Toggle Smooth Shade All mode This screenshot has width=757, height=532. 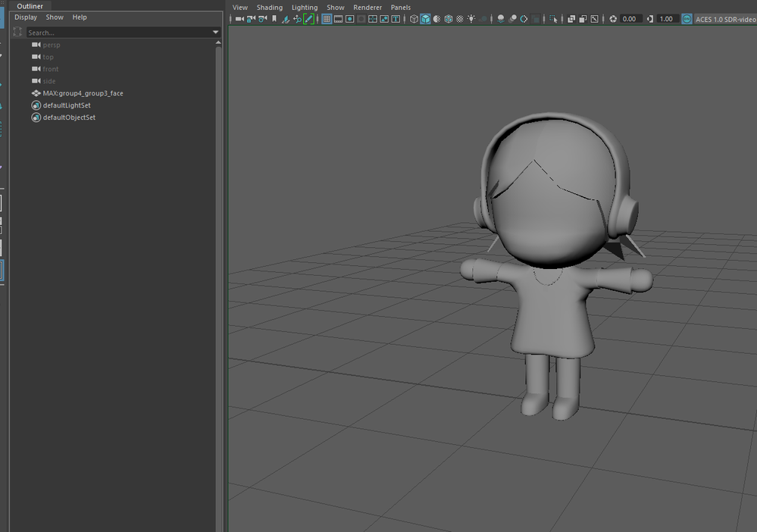425,19
